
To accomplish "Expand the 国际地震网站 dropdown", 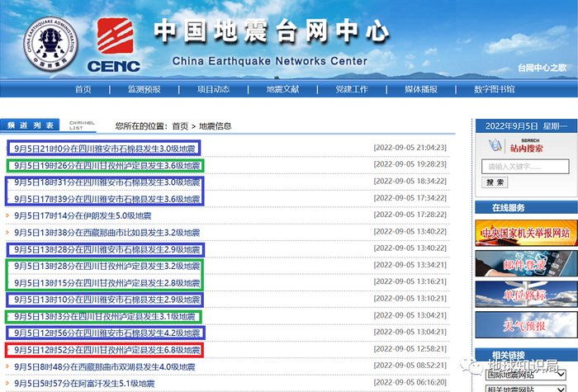I will (526, 375).
